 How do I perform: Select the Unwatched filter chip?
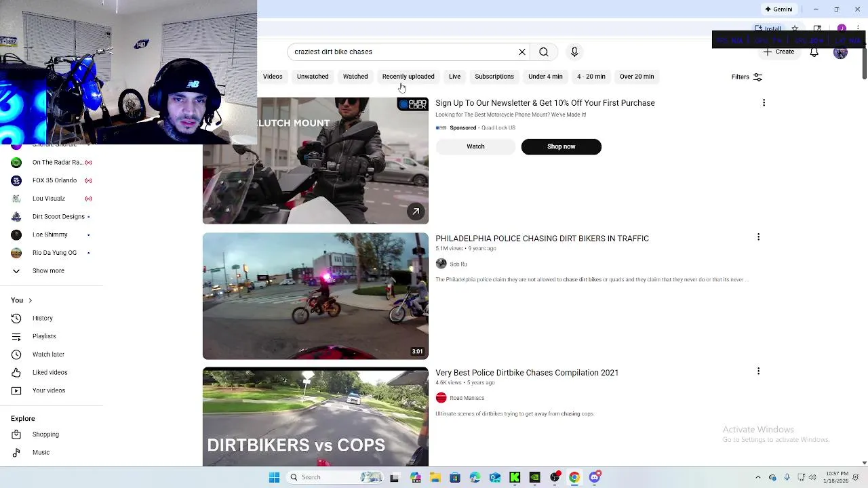click(313, 77)
